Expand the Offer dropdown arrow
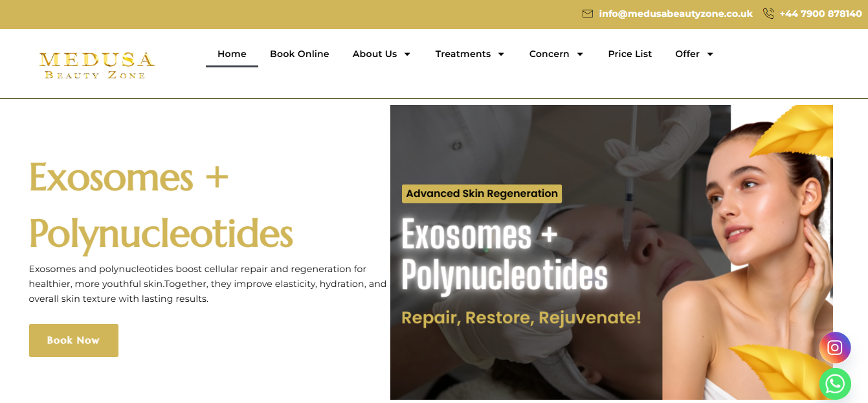Viewport: 868px width, 403px height. pyautogui.click(x=710, y=54)
